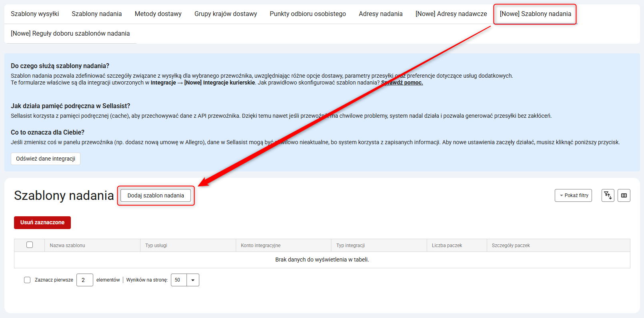
Task: Select the Grupy krajów dostawy tab
Action: point(226,14)
